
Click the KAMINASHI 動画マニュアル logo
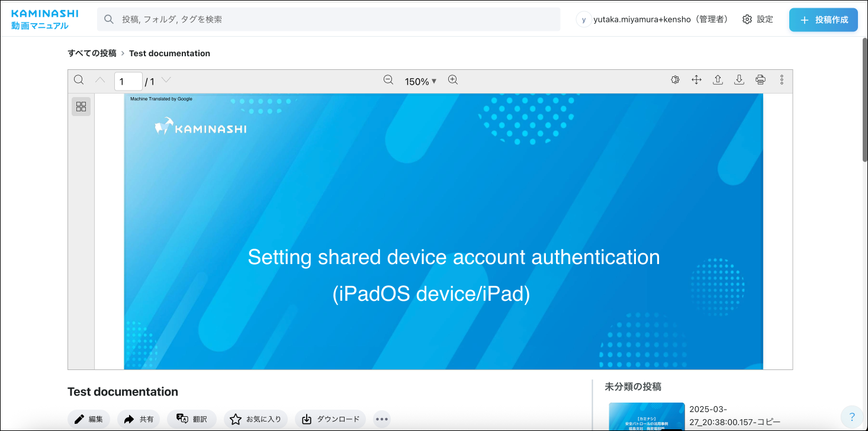pyautogui.click(x=44, y=20)
